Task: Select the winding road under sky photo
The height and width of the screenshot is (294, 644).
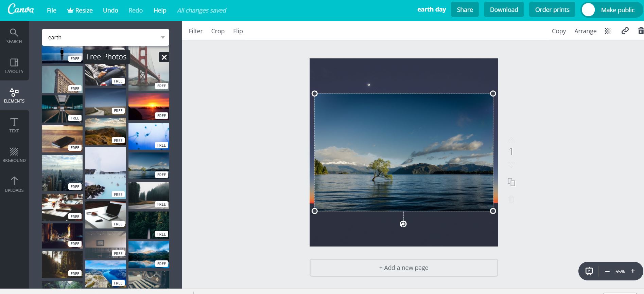Action: point(106,102)
